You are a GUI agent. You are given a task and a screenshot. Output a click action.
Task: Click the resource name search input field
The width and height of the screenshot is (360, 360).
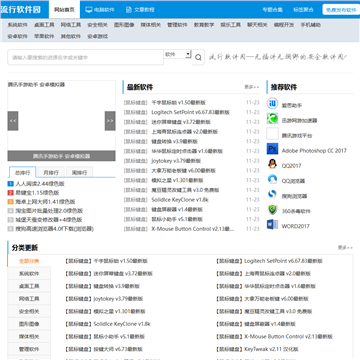86,57
